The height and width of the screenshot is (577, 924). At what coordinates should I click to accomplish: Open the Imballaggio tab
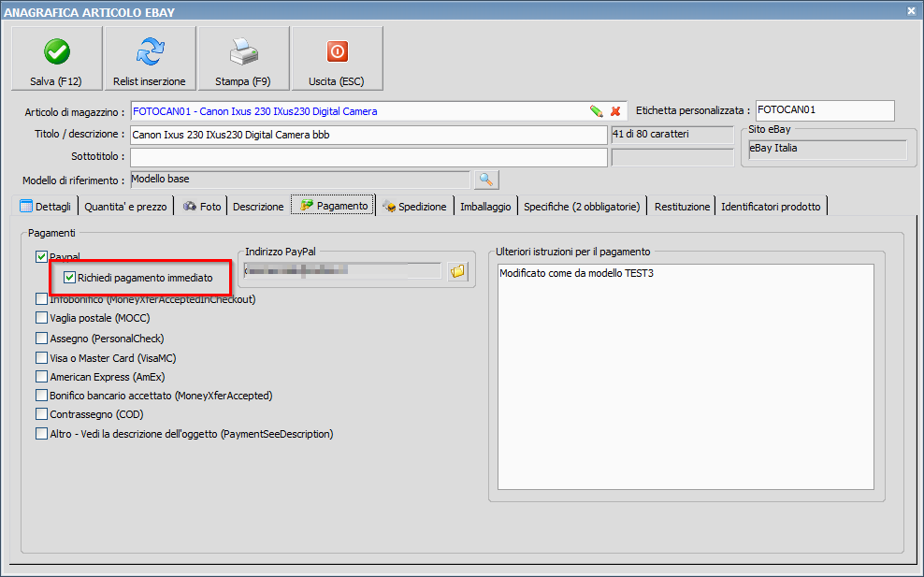pos(485,207)
